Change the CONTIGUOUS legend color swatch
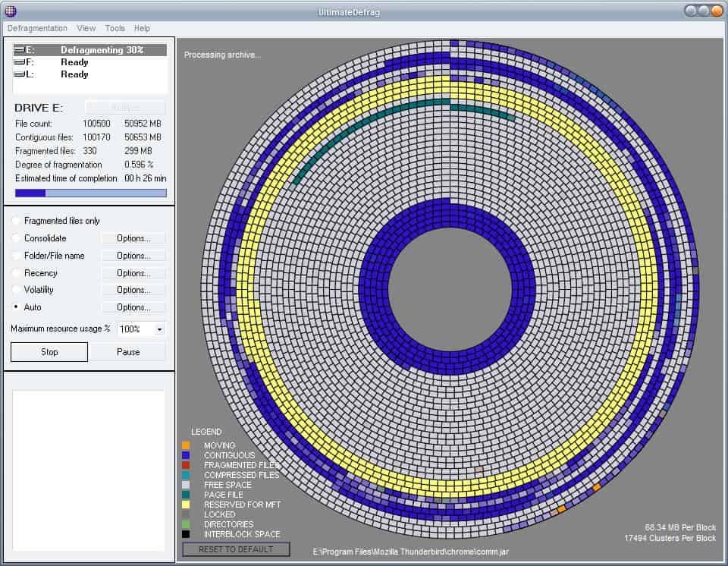The height and width of the screenshot is (566, 728). point(186,455)
